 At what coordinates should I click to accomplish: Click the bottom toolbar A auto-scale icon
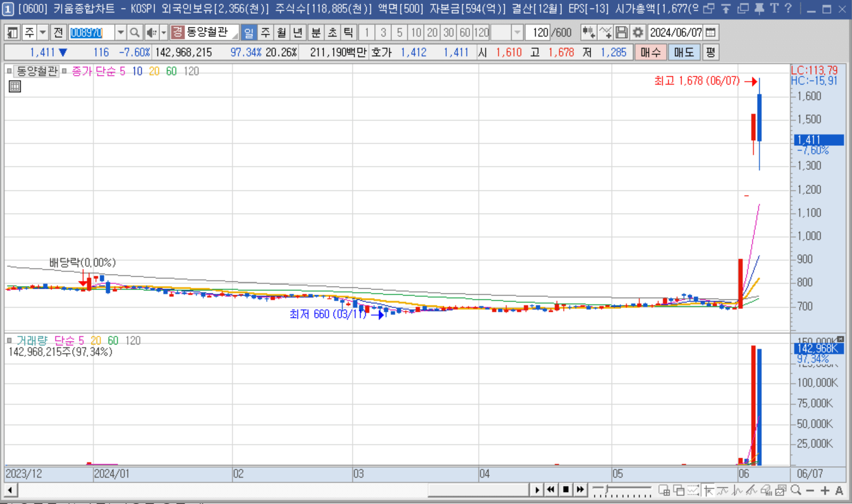click(x=839, y=490)
